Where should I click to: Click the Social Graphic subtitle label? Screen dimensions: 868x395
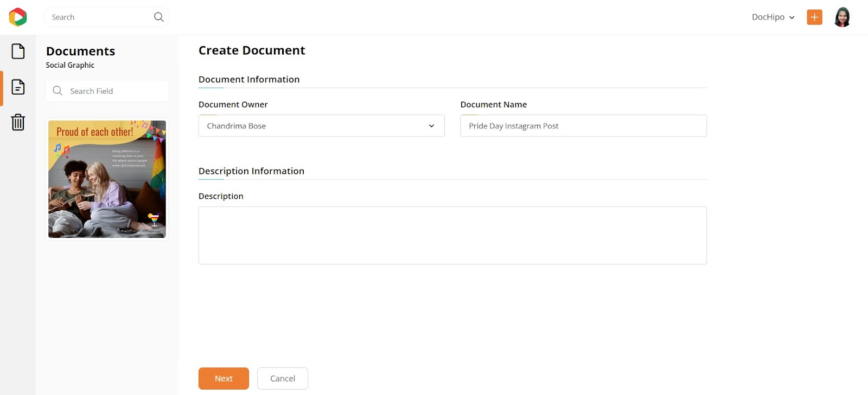70,65
